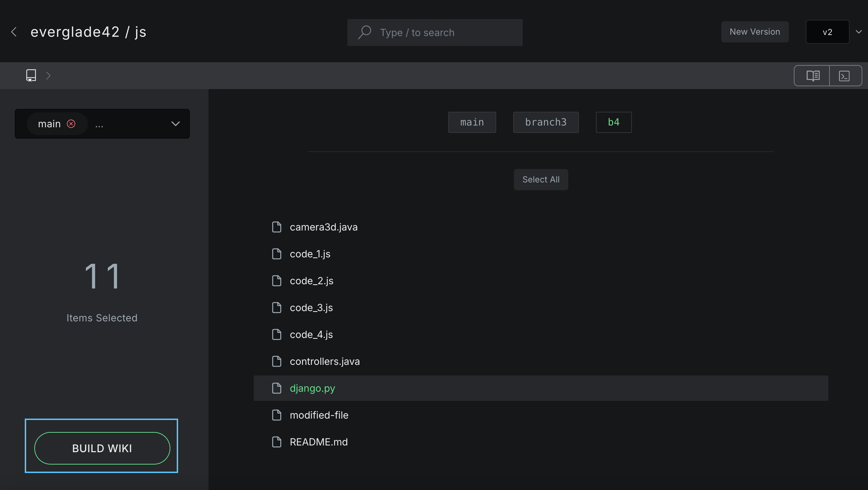This screenshot has width=868, height=490.
Task: Open the version dropdown chevron
Action: 858,32
